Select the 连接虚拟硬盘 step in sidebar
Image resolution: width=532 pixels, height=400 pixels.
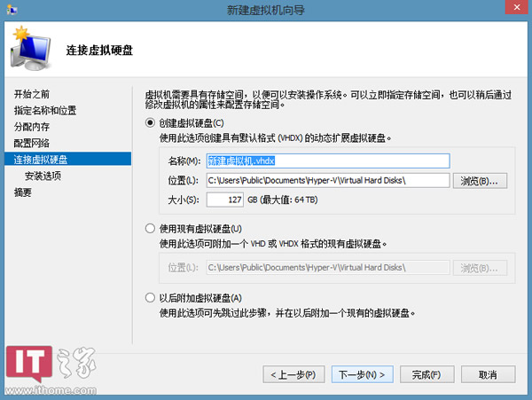(x=41, y=160)
